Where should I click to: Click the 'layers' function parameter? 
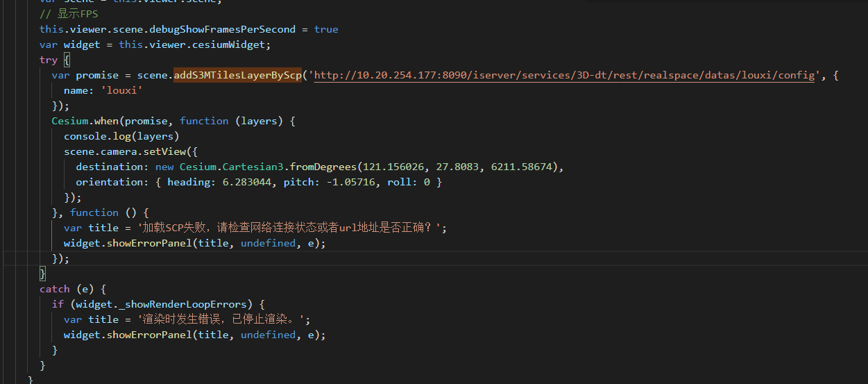(x=259, y=121)
